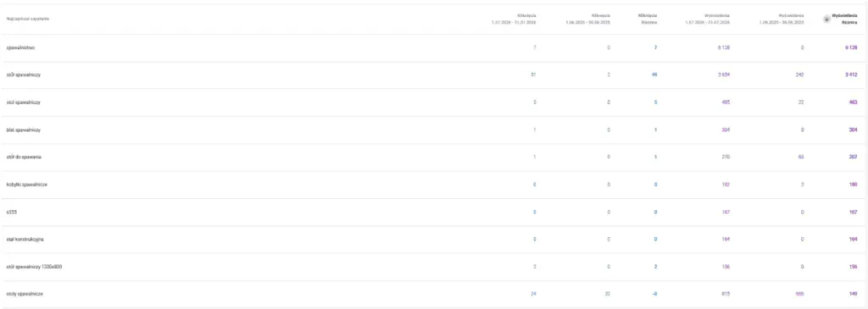This screenshot has width=868, height=309.
Task: Click June impressions value 666
Action: click(x=799, y=294)
